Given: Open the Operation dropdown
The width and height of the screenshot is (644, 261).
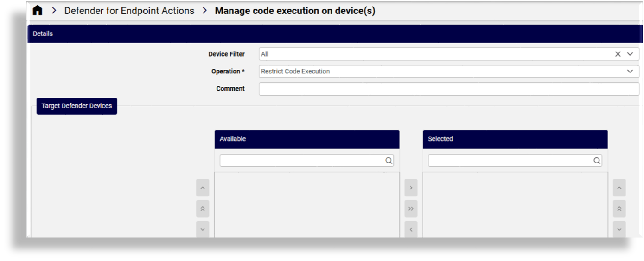Looking at the screenshot, I should click(449, 72).
